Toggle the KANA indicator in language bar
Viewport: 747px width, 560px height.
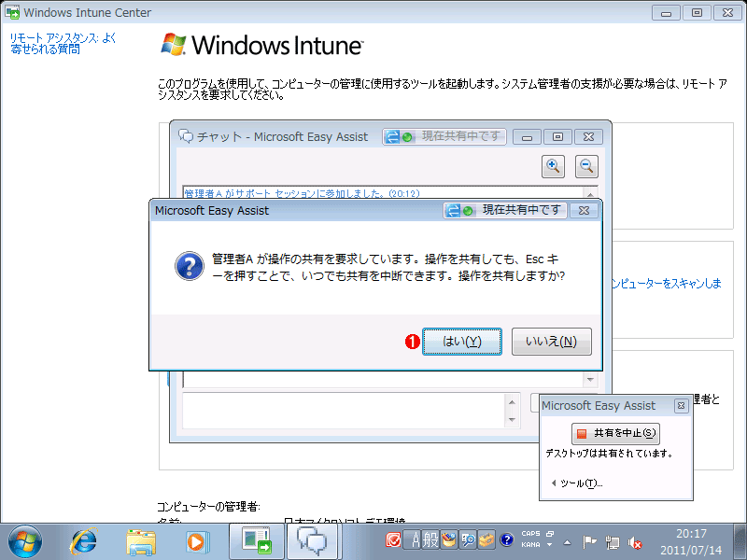[x=530, y=545]
